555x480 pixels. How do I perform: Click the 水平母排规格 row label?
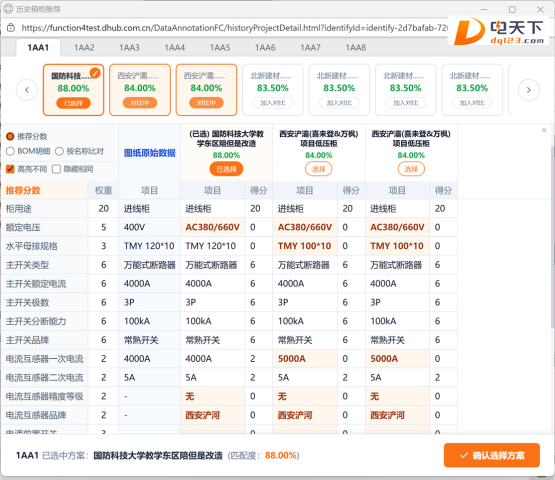point(32,246)
